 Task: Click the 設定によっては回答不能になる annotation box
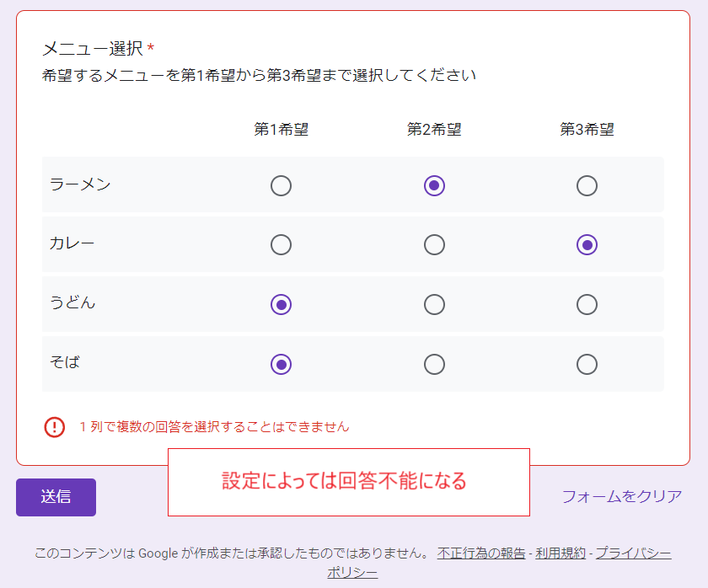click(348, 482)
